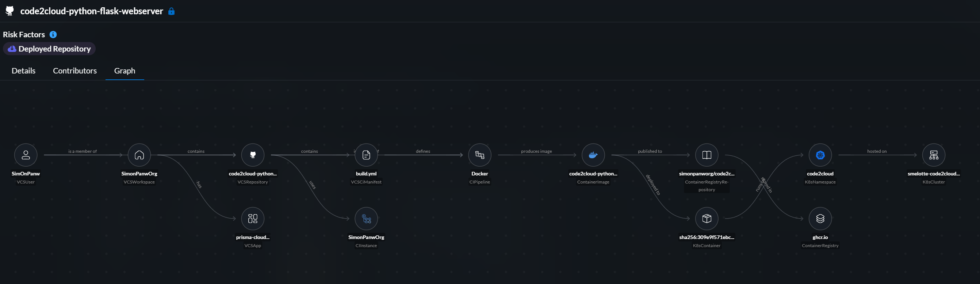Select the Graph tab
This screenshot has height=284, width=980.
coord(125,71)
